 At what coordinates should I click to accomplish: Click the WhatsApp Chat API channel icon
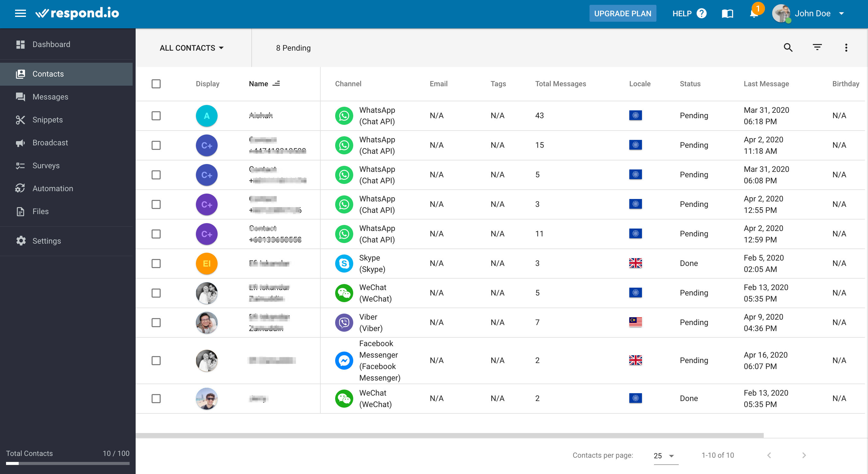pos(344,115)
